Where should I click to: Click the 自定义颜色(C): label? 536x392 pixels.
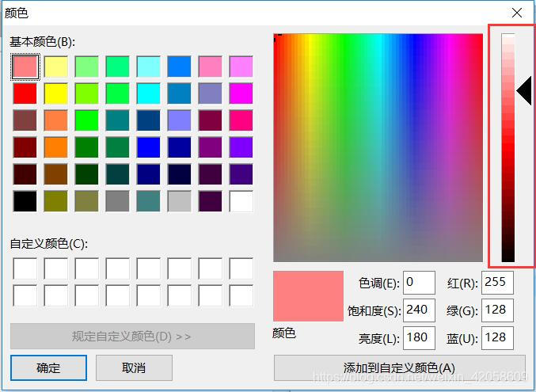point(49,244)
